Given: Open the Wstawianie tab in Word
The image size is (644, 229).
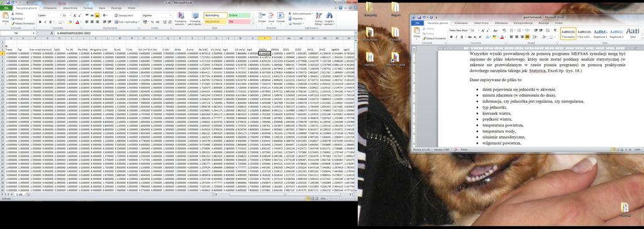Looking at the screenshot, I should click(461, 23).
